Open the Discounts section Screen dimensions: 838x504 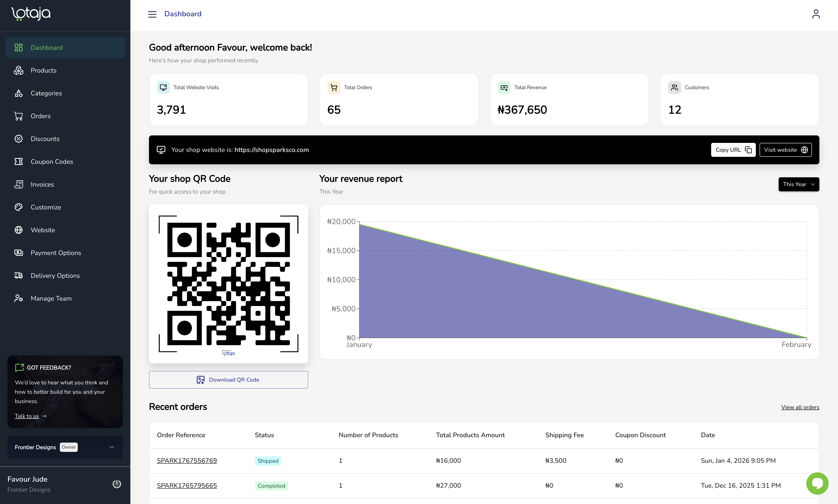pyautogui.click(x=45, y=139)
